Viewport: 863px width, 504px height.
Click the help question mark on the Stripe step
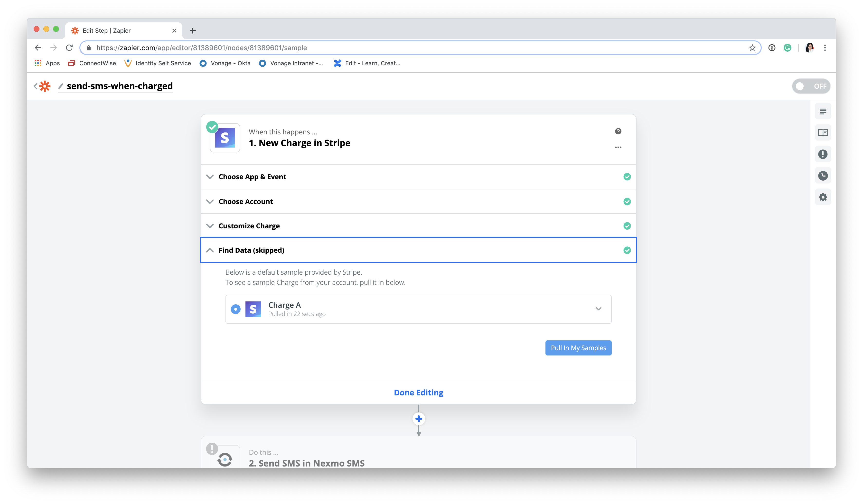point(618,131)
